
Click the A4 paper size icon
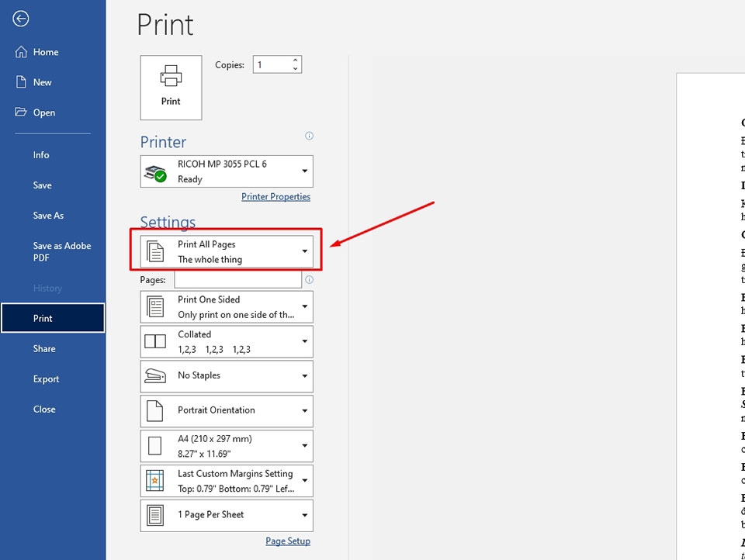pos(155,445)
